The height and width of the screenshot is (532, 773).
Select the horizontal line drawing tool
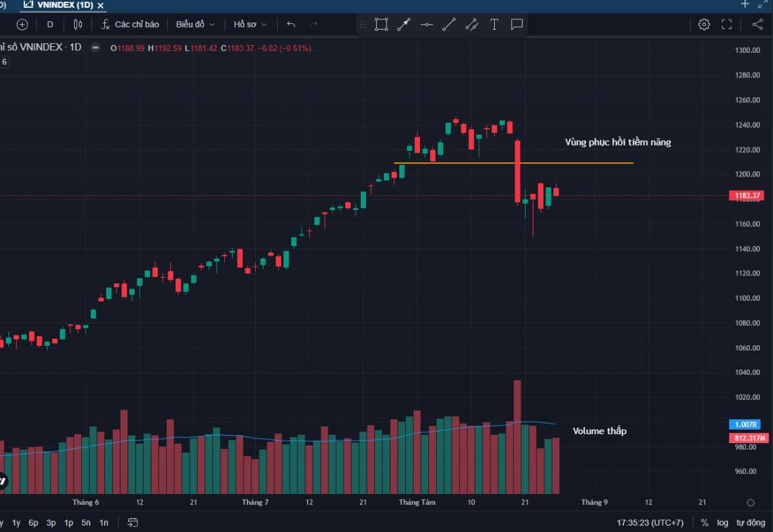[426, 24]
